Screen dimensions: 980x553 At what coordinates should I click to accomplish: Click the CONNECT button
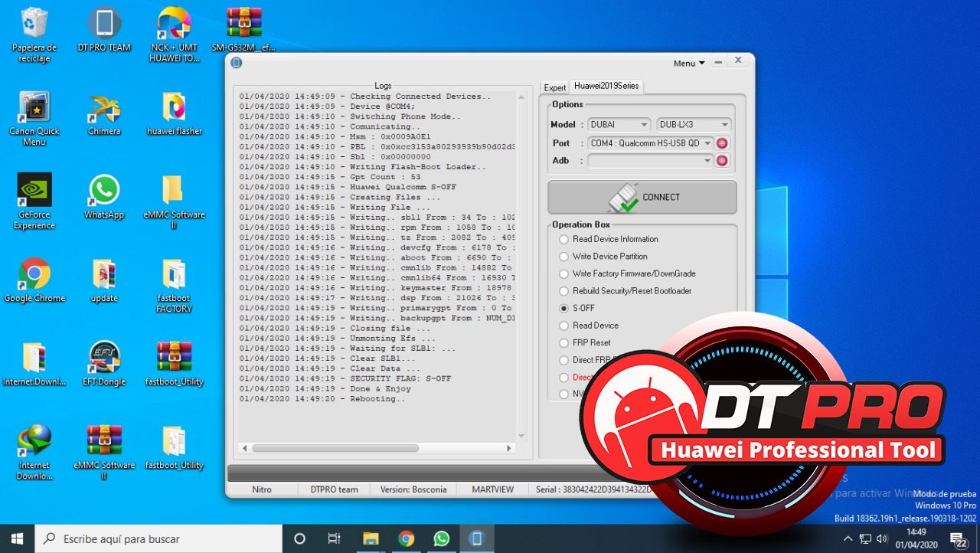pyautogui.click(x=642, y=197)
